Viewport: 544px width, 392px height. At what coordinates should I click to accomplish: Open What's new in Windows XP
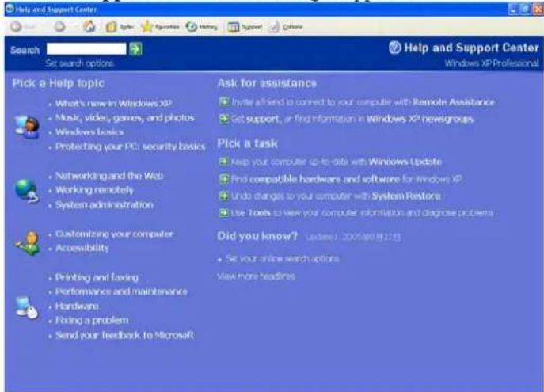tap(113, 104)
